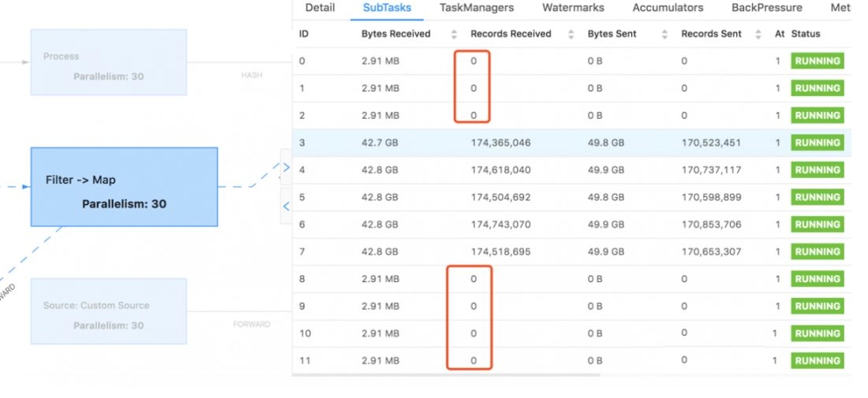Viewport: 868px width, 398px height.
Task: Switch to the TaskManagers tab
Action: tap(477, 8)
